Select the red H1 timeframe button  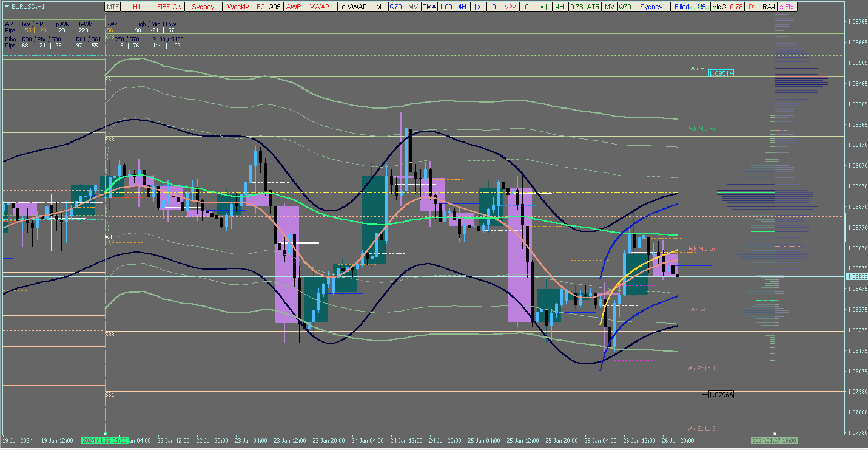click(x=136, y=7)
